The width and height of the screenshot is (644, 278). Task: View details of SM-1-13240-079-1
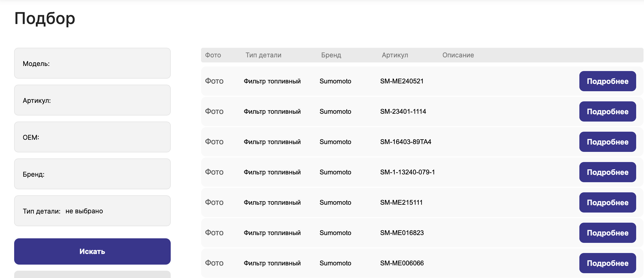tap(607, 172)
